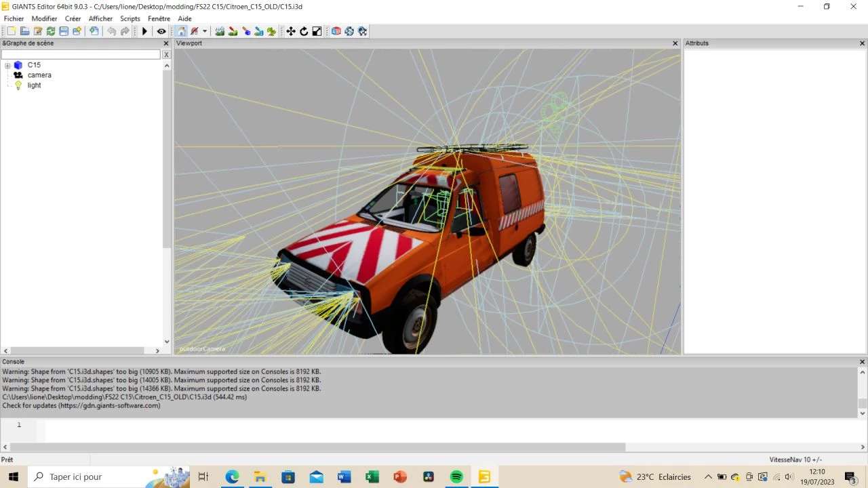Select the Rotate tool
868x488 pixels.
coord(304,31)
